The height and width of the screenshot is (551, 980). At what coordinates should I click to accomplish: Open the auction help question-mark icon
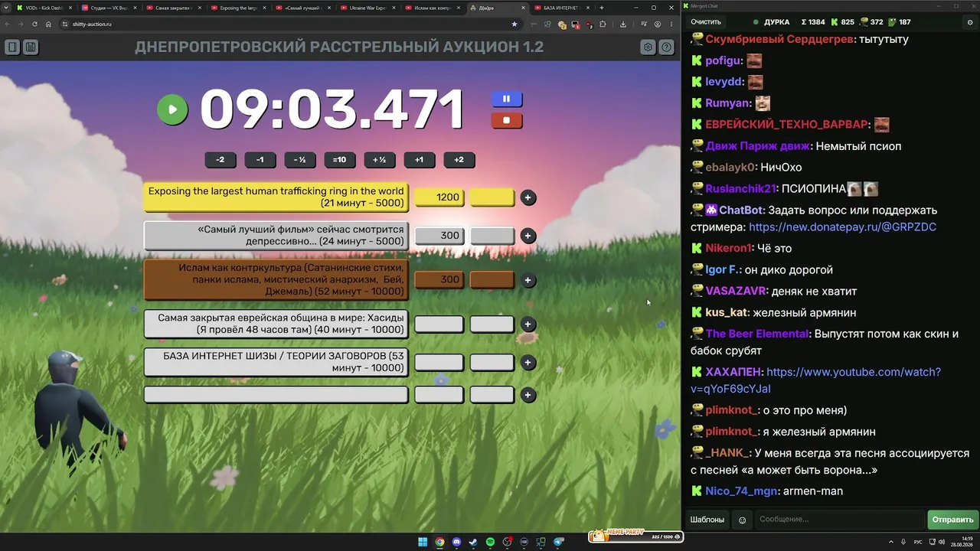click(667, 47)
